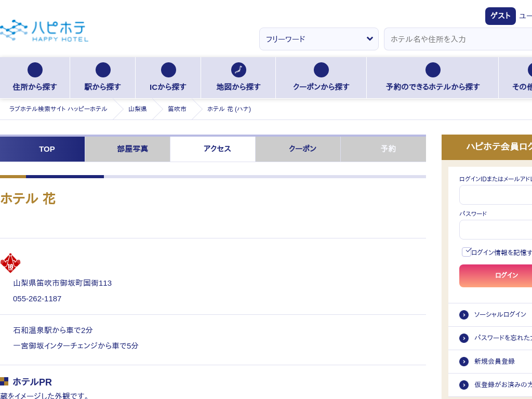Click the クーポンから探す circle icon
The image size is (532, 399).
click(x=321, y=70)
